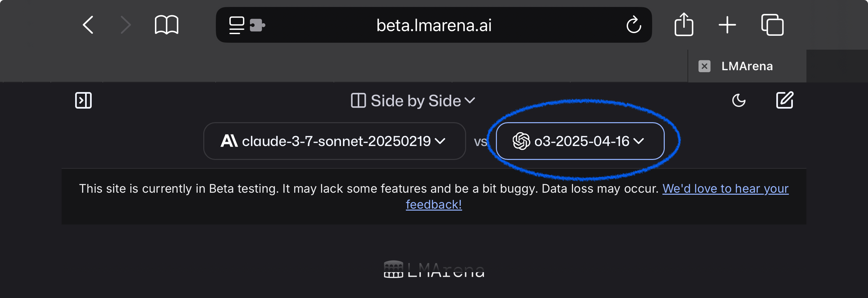Expand the LMArena sidebar panel

point(83,100)
